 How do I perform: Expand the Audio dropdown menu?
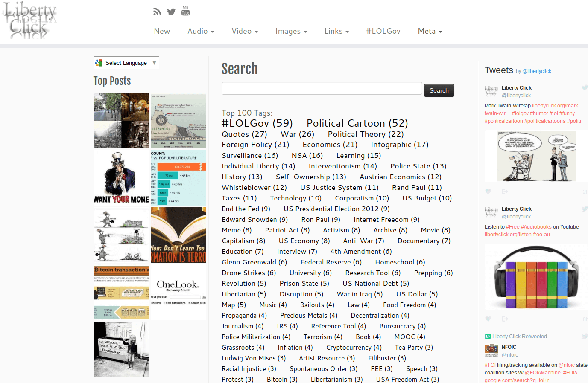201,31
